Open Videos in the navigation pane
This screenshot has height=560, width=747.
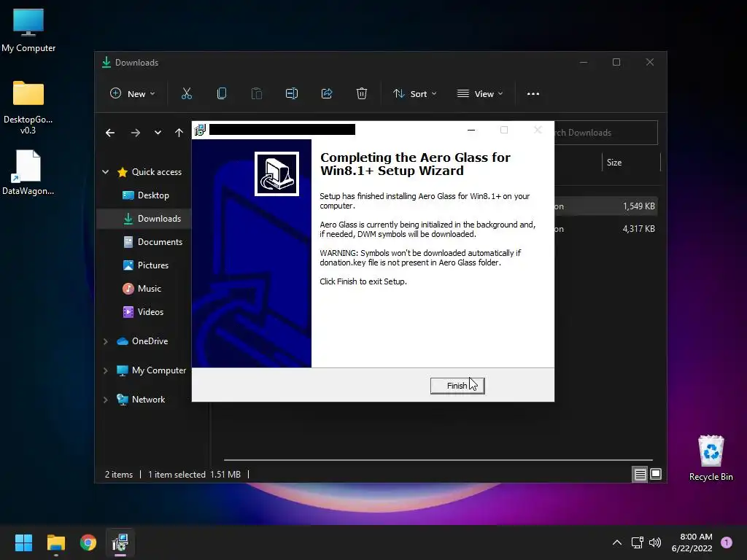[144, 312]
